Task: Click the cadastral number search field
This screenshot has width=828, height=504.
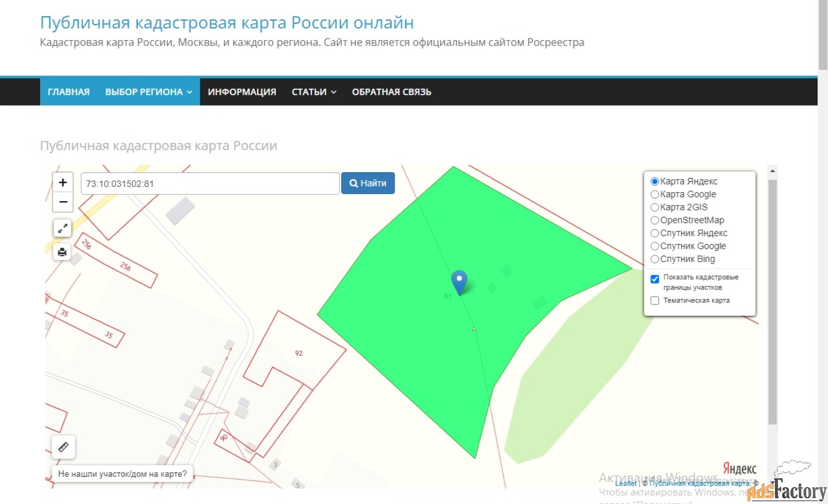Action: point(210,183)
